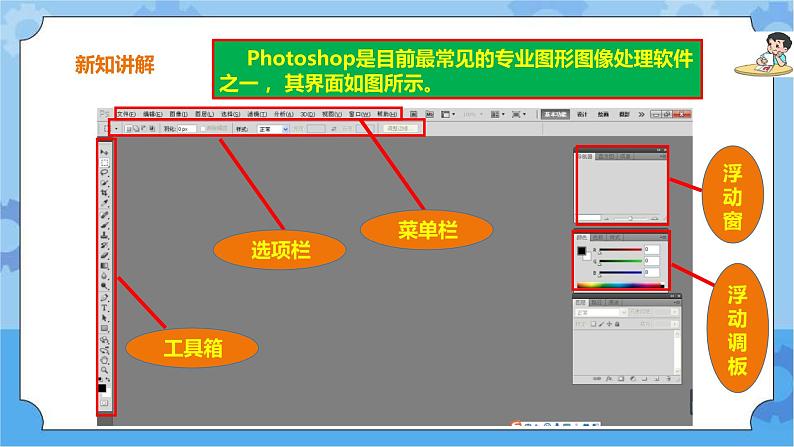The image size is (794, 447).
Task: Open the Screen Mode dropdown
Action: [519, 114]
